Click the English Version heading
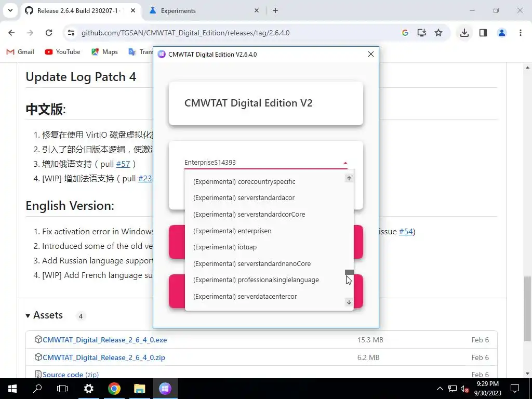The image size is (532, 399). pyautogui.click(x=70, y=206)
